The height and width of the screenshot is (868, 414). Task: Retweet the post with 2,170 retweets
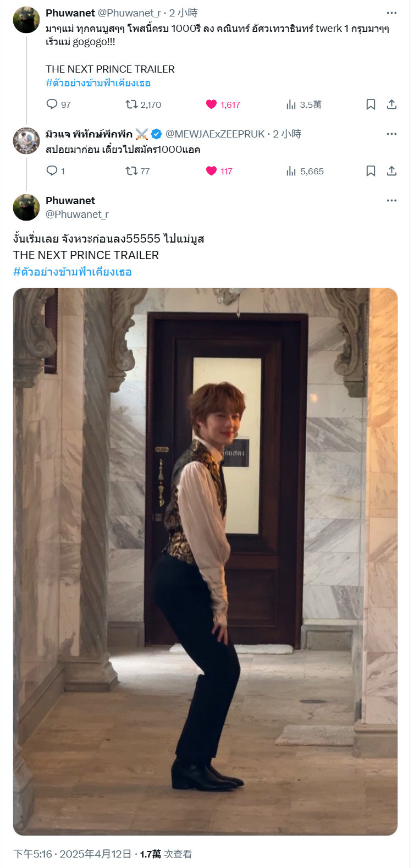tap(143, 105)
